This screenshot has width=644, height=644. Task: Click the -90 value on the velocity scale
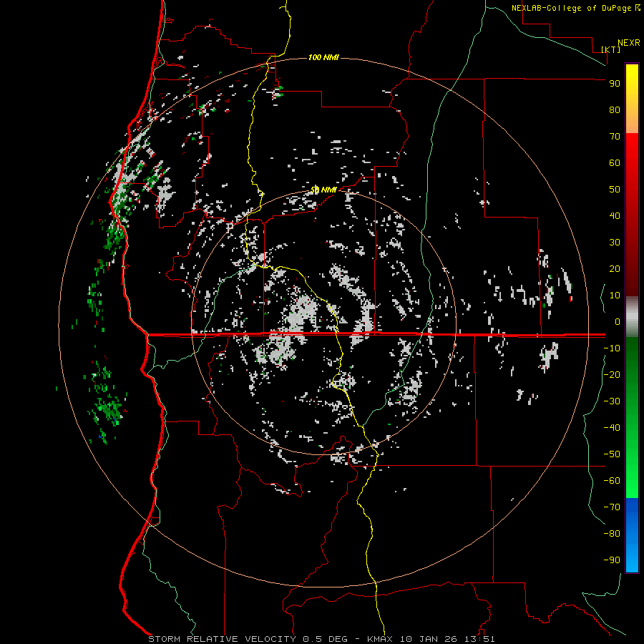612,560
